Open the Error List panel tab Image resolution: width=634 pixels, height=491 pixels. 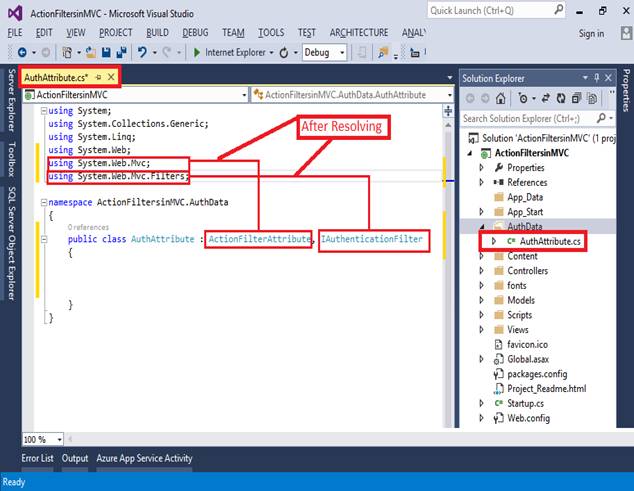[38, 458]
